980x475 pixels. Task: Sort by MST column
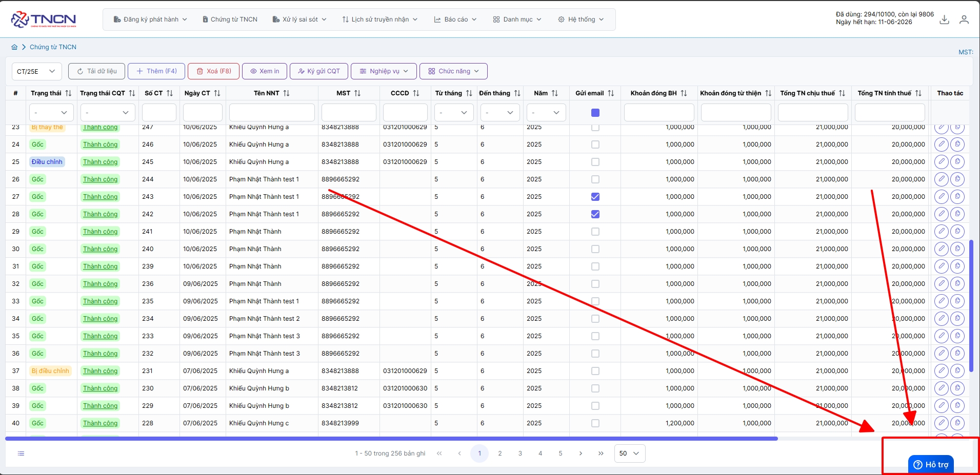click(x=357, y=93)
